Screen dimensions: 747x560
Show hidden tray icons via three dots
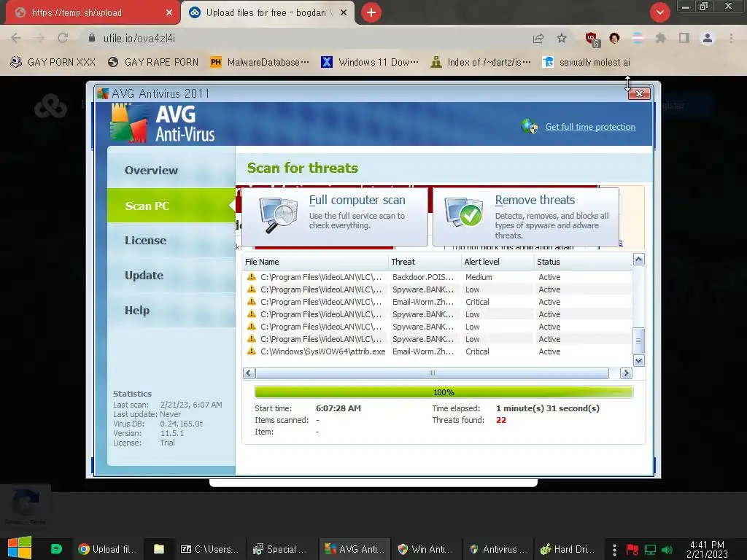[614, 550]
